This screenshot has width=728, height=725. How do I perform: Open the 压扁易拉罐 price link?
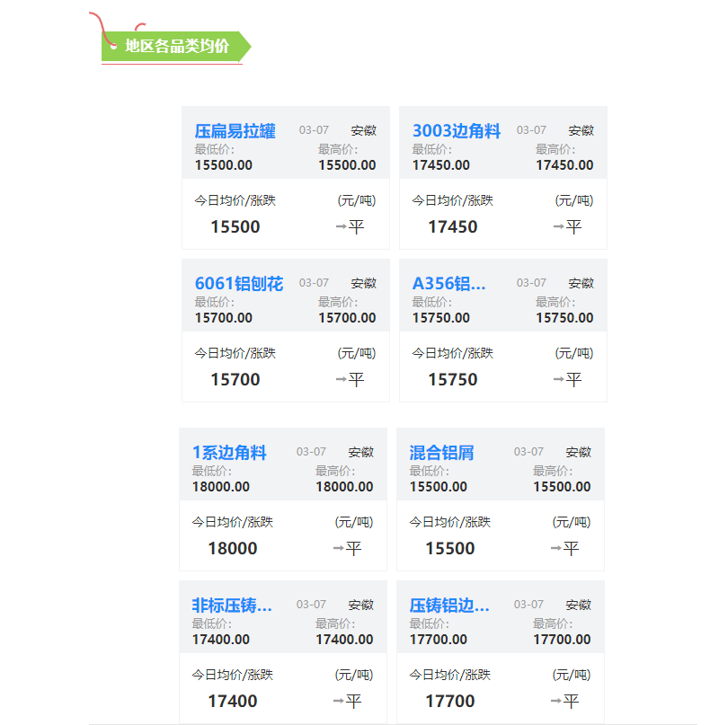click(235, 131)
